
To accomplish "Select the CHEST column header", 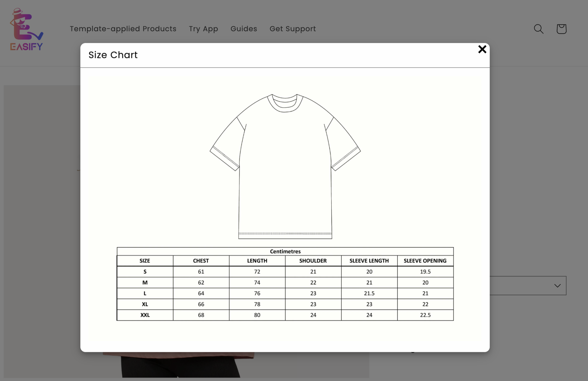I will pyautogui.click(x=201, y=261).
